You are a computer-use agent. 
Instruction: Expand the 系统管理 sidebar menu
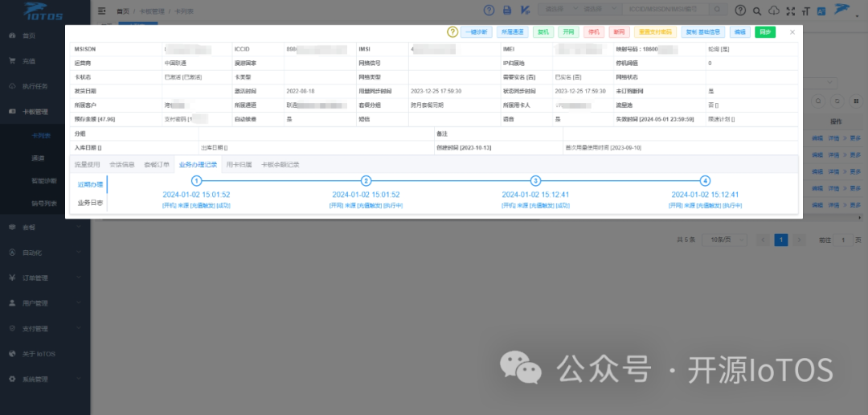click(45, 379)
